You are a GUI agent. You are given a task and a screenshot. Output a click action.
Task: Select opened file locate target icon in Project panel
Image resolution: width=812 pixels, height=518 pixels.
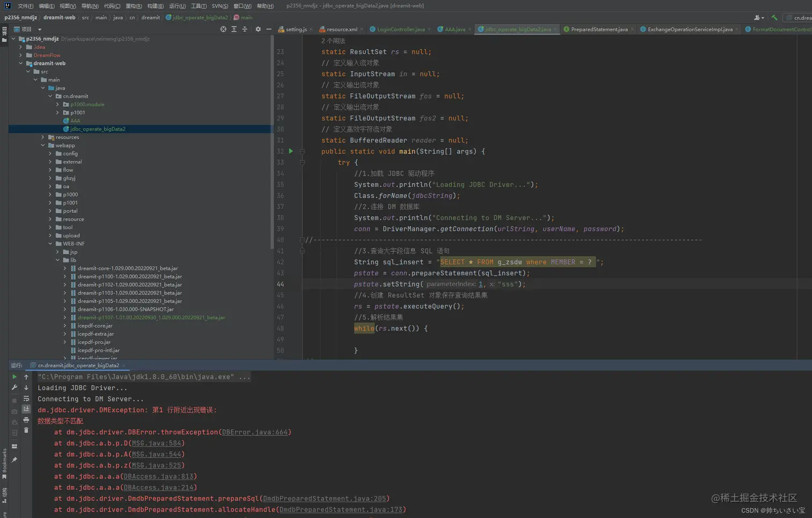(223, 29)
